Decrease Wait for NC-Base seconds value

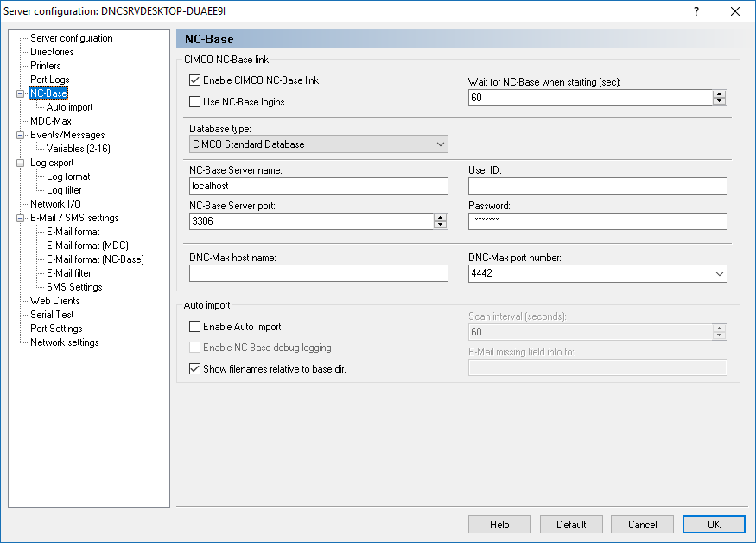point(720,101)
